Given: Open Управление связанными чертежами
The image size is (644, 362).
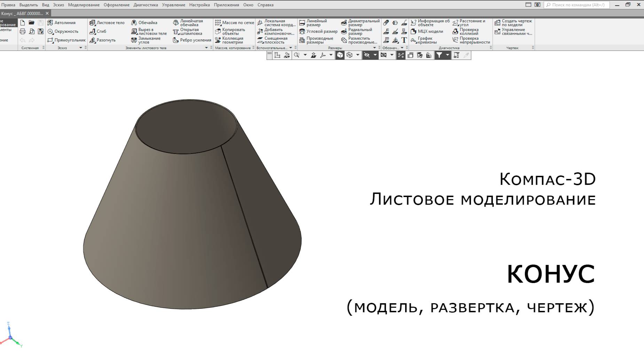Looking at the screenshot, I should point(513,31).
